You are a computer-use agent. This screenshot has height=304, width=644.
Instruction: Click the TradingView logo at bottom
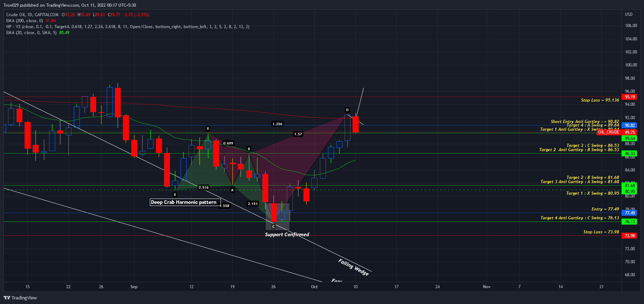20,298
